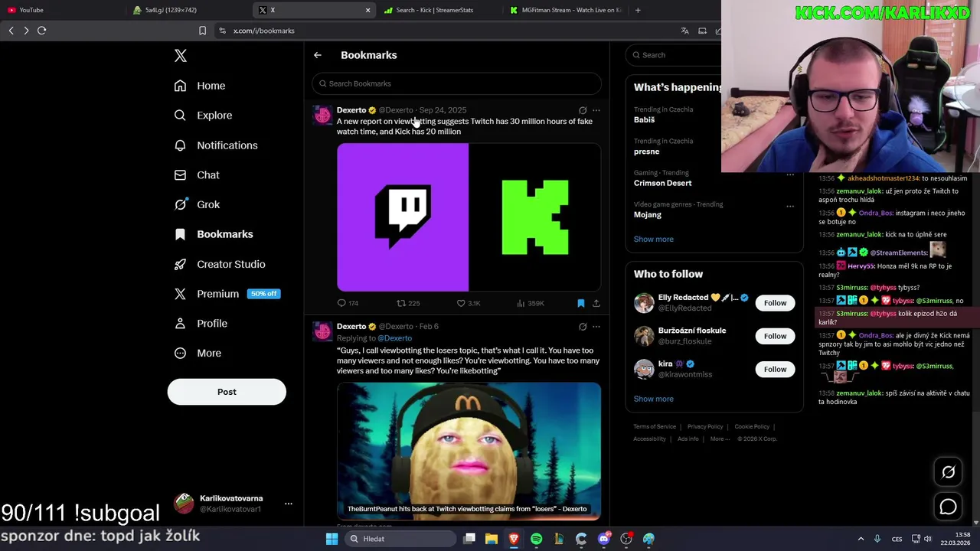
Task: Open Grok from the sidebar
Action: [x=197, y=204]
